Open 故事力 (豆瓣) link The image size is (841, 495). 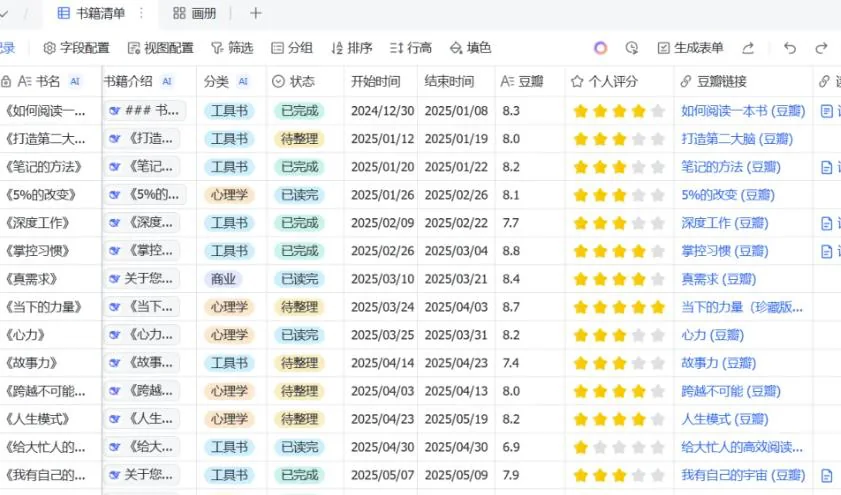pos(718,363)
